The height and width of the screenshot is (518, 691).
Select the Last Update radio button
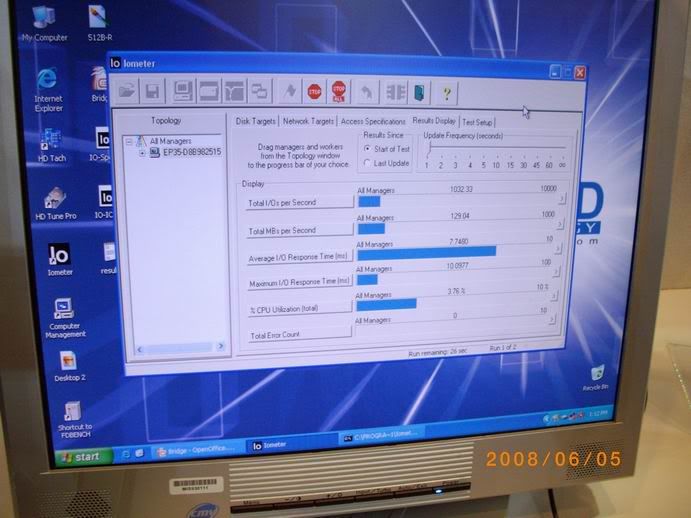367,162
